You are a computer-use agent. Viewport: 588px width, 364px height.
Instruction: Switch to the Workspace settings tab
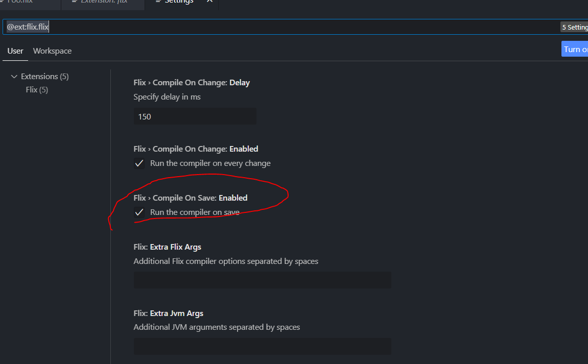pos(52,51)
